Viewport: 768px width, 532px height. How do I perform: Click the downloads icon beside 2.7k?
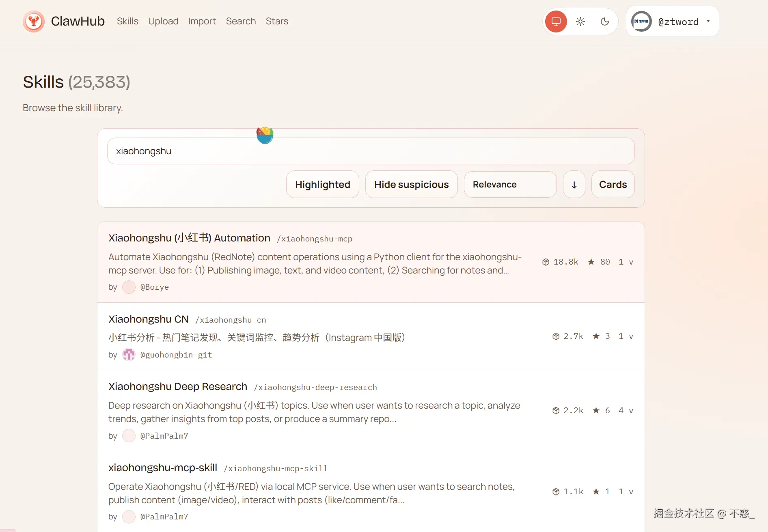(556, 336)
